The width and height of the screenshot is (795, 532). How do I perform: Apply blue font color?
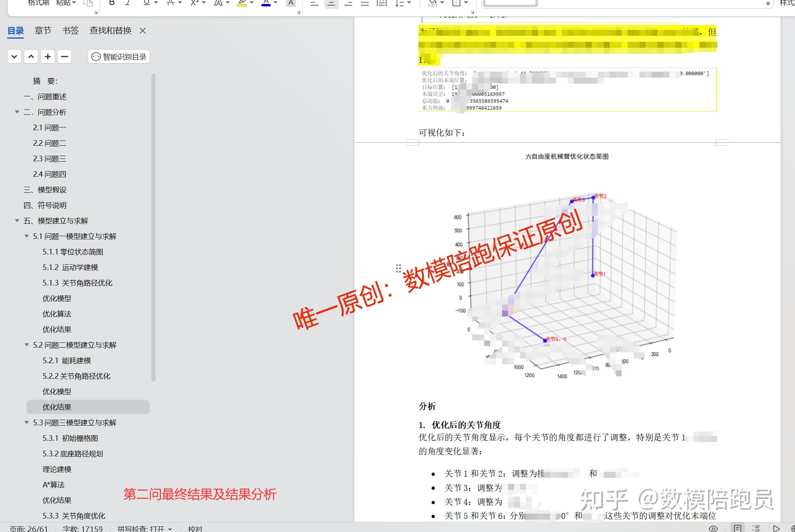(x=266, y=3)
